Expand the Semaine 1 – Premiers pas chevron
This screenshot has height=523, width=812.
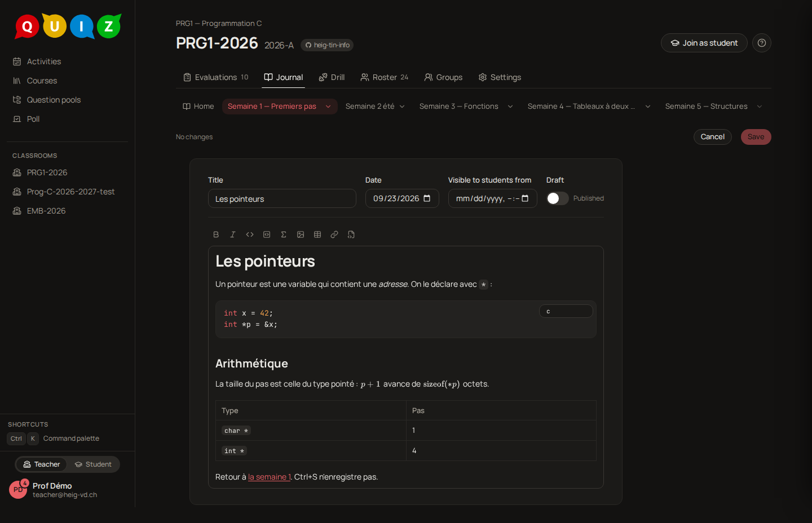tap(328, 107)
